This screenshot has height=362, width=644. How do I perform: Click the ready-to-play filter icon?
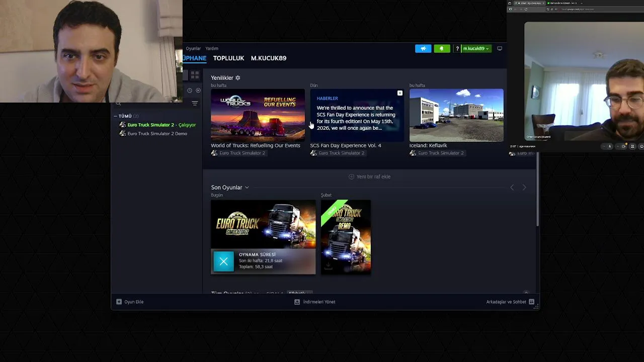[198, 90]
